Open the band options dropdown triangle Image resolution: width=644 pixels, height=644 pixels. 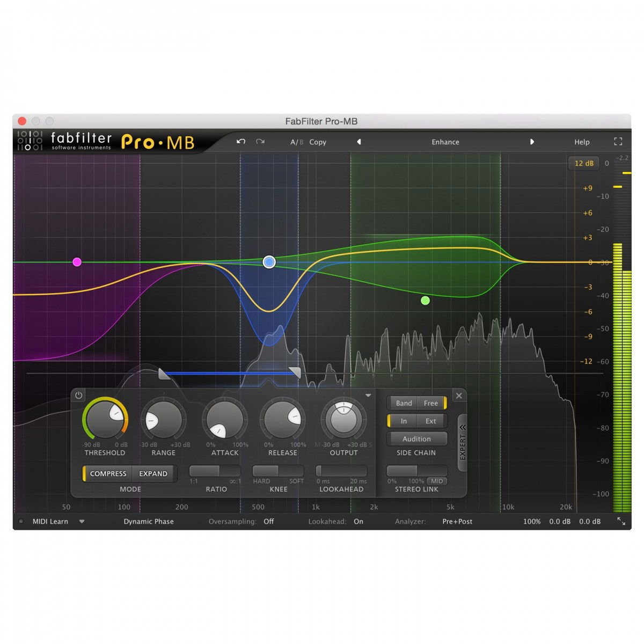(368, 394)
